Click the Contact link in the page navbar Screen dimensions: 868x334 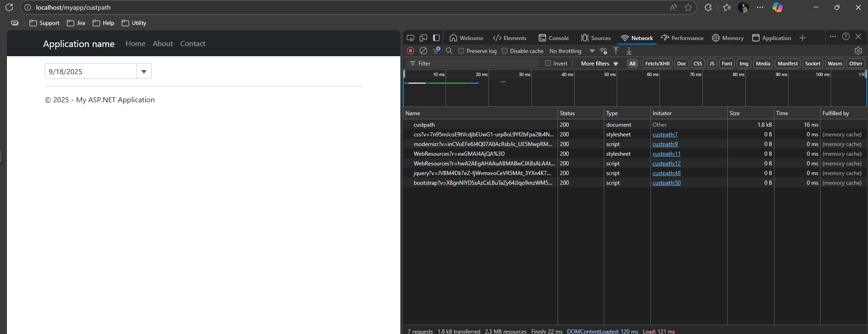[x=193, y=44]
